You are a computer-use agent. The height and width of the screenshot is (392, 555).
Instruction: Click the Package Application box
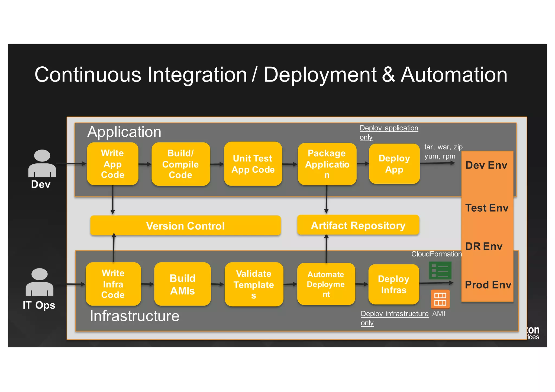pos(327,164)
